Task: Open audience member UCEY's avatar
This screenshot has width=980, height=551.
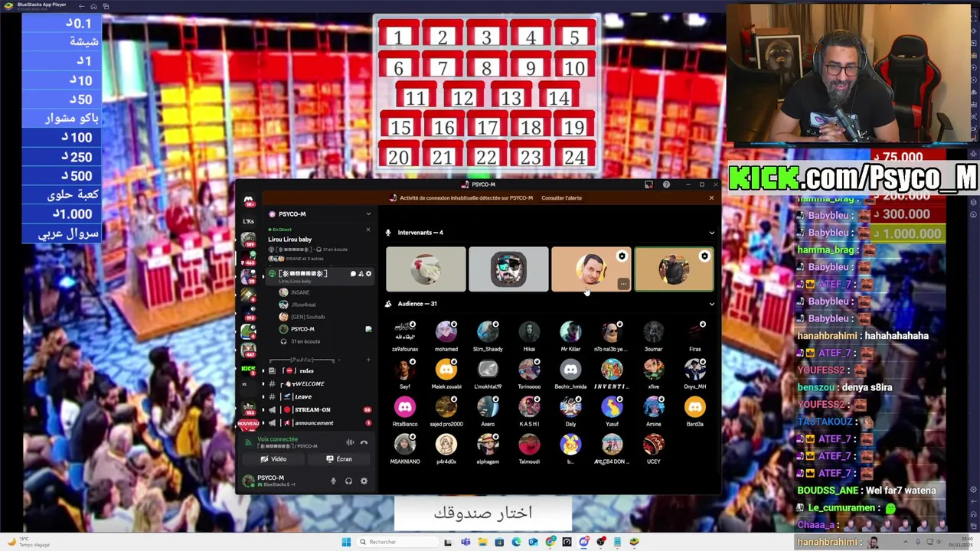Action: [x=653, y=445]
